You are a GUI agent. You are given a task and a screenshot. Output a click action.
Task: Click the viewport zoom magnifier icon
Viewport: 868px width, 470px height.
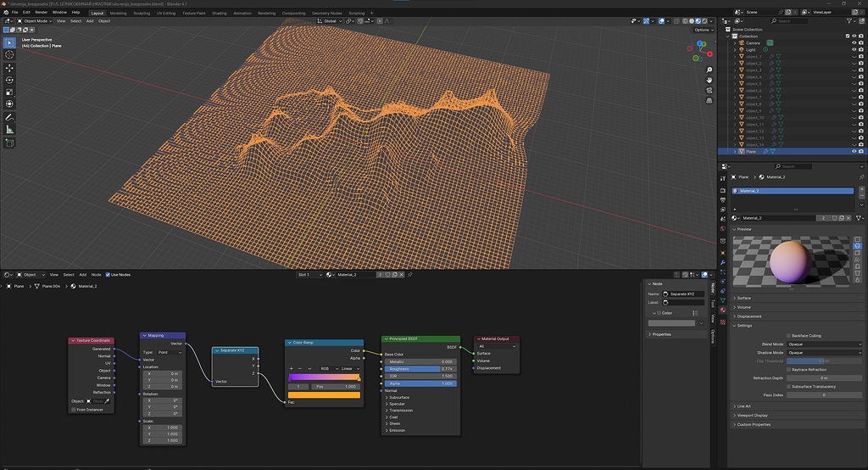coord(709,70)
